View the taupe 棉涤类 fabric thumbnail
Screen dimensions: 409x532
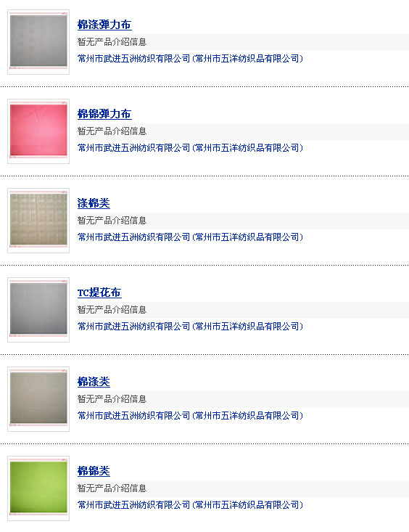tap(38, 399)
